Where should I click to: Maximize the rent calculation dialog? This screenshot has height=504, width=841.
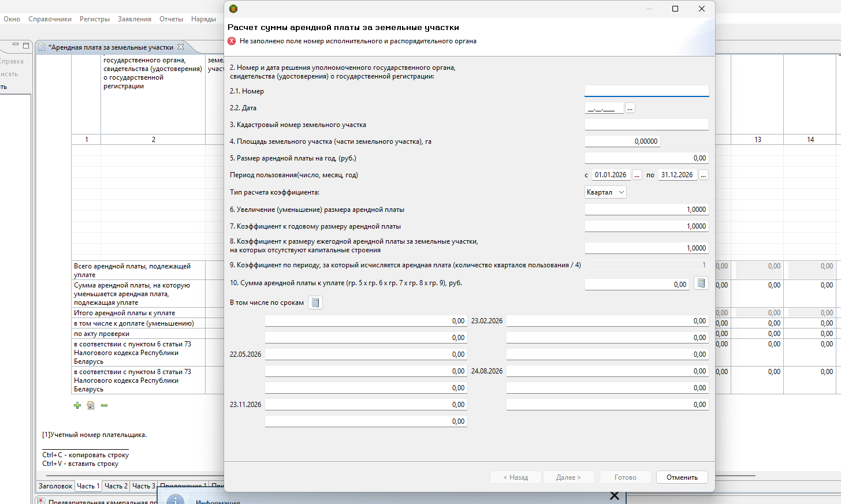[675, 9]
